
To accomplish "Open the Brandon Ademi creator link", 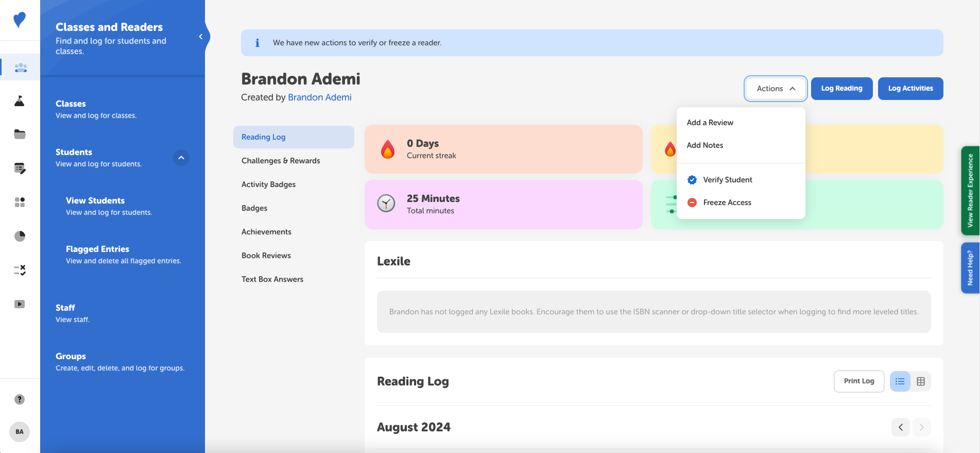I will point(319,97).
